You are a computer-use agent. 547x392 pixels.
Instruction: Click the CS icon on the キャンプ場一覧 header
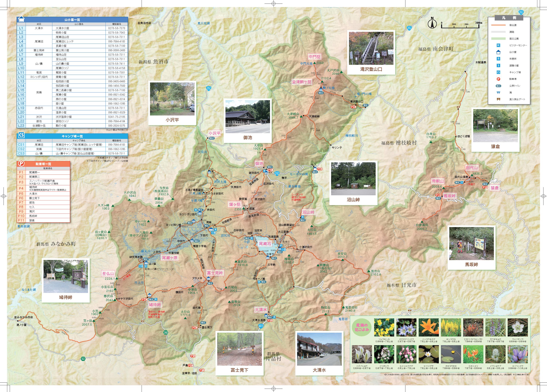pos(21,135)
